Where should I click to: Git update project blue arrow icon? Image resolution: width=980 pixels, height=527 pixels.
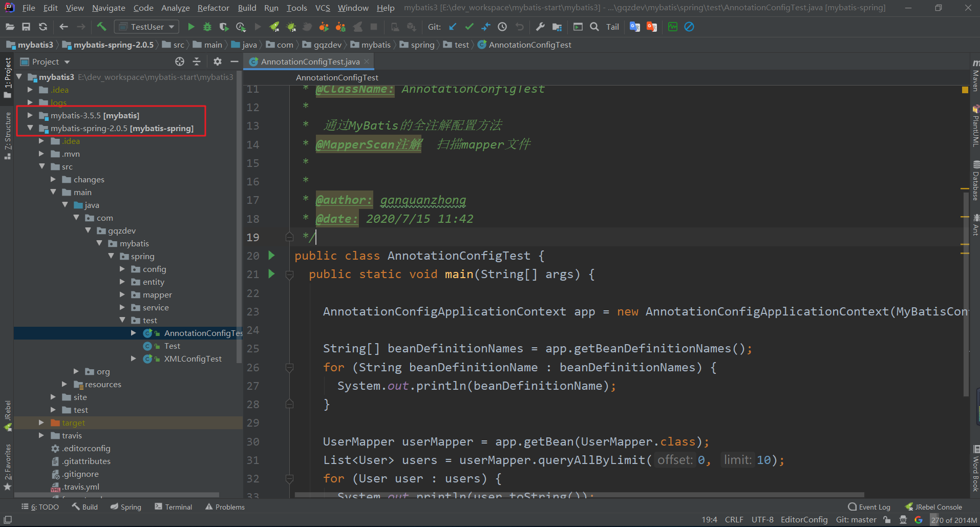click(x=453, y=27)
